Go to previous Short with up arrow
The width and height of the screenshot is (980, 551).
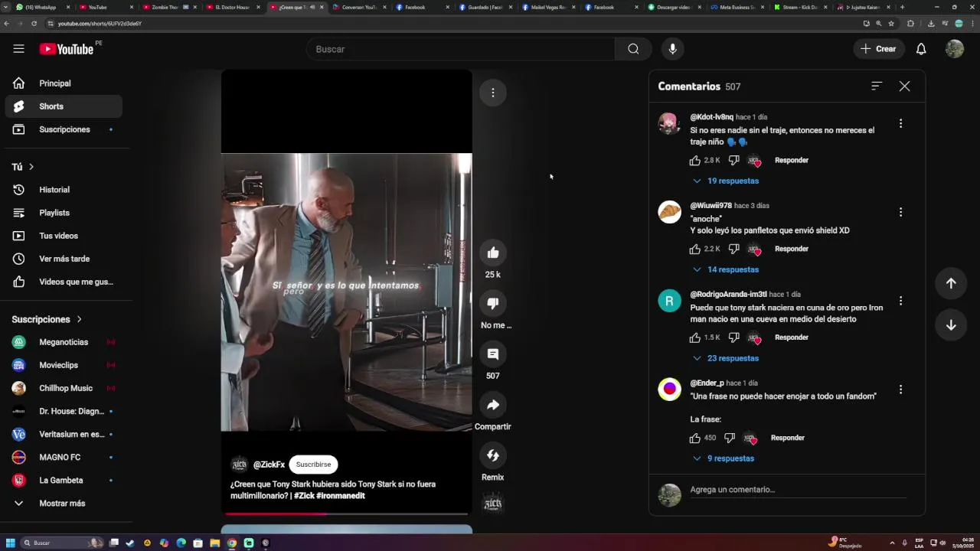[x=951, y=283]
